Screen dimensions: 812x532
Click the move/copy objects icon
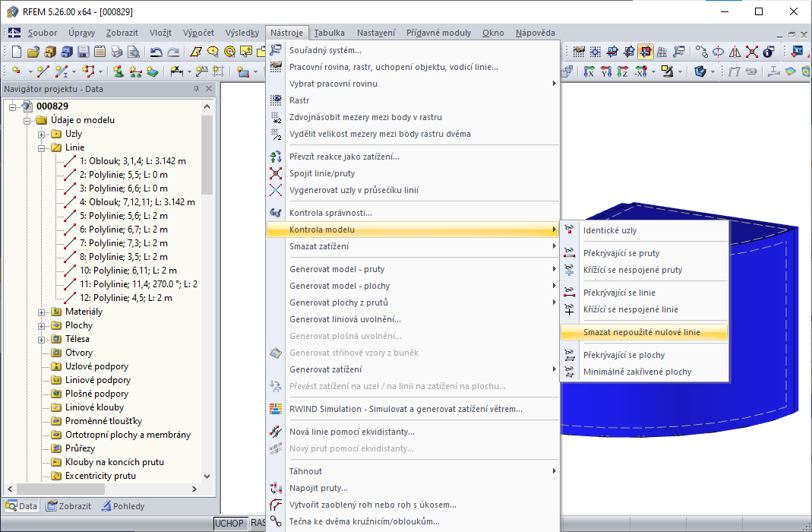(x=702, y=51)
